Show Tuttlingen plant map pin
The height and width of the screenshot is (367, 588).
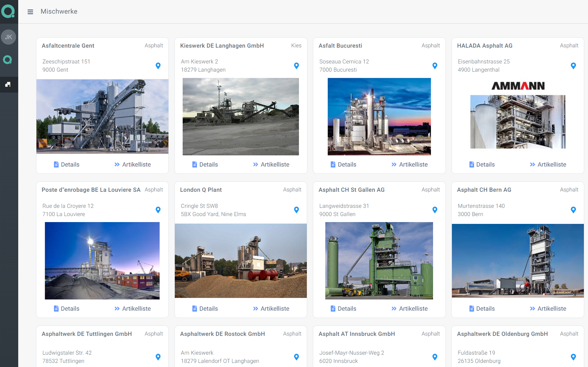tap(158, 357)
